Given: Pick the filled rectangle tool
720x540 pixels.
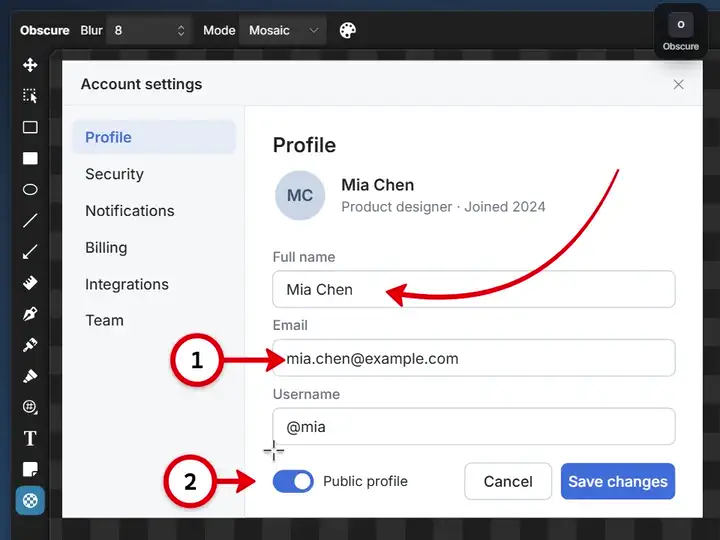Looking at the screenshot, I should point(30,158).
